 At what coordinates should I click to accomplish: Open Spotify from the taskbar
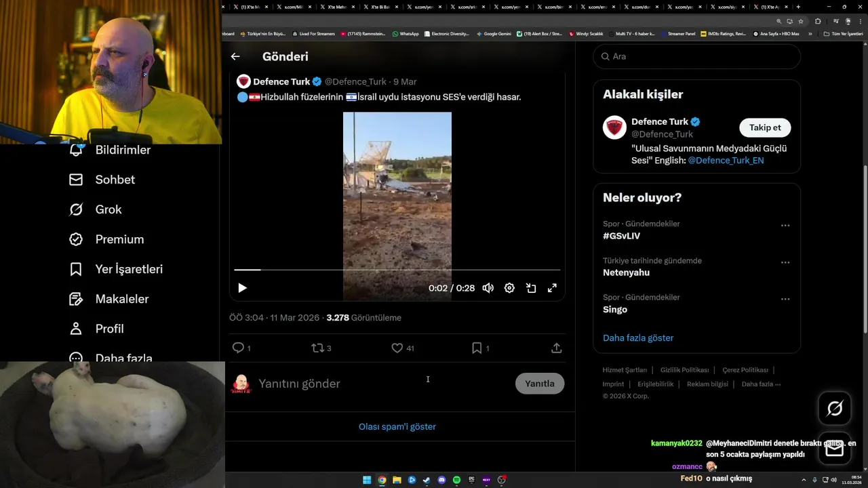pos(456,480)
